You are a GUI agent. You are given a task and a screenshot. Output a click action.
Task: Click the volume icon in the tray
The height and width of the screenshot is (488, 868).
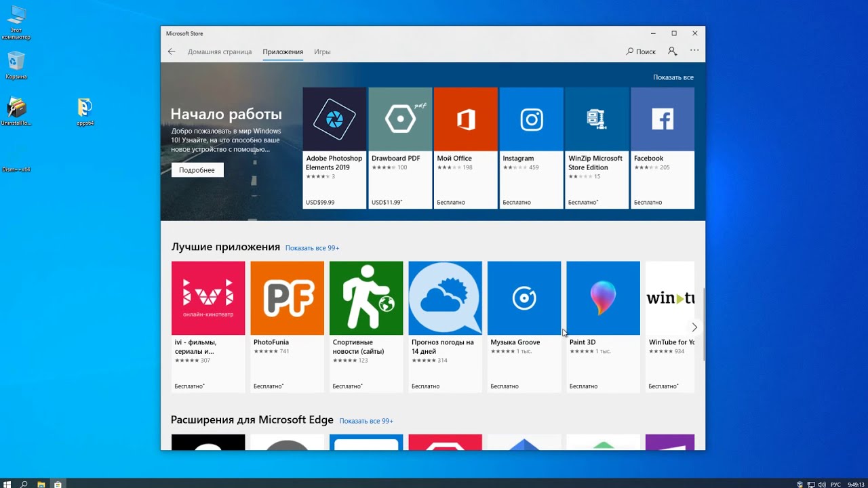pos(822,484)
